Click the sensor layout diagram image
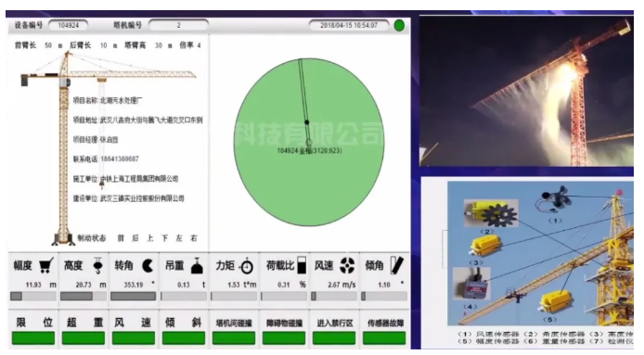 tap(540, 253)
